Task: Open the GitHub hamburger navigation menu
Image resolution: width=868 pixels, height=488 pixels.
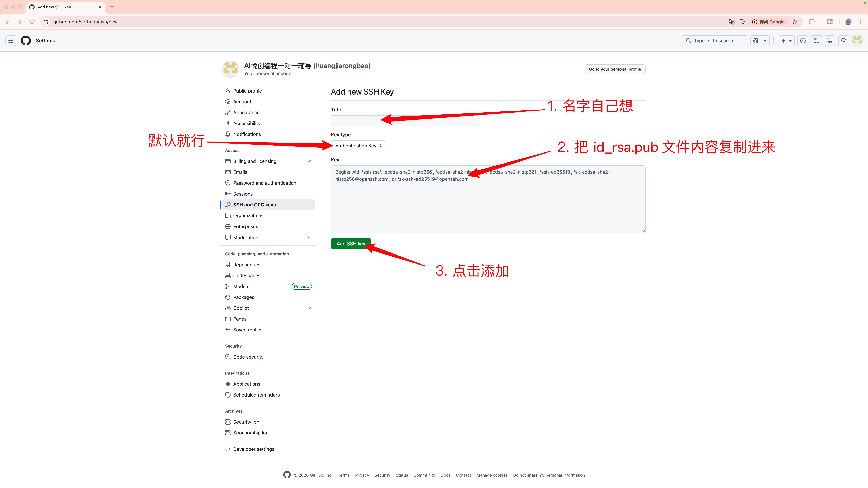Action: (x=11, y=41)
